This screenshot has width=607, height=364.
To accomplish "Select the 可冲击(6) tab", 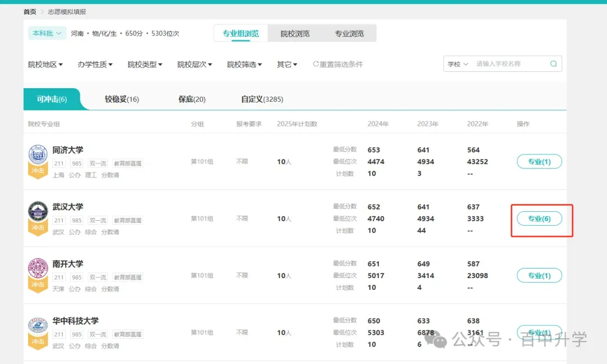I will pyautogui.click(x=52, y=99).
